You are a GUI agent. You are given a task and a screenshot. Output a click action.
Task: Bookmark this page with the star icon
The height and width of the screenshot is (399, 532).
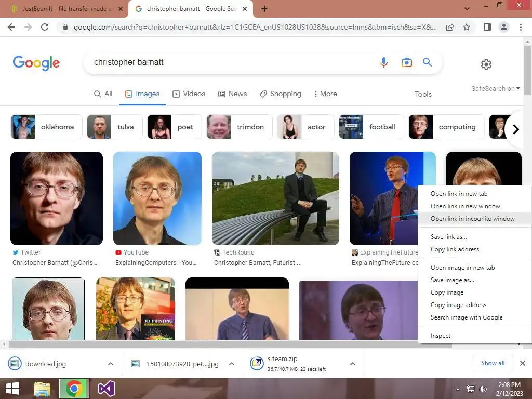point(467,27)
